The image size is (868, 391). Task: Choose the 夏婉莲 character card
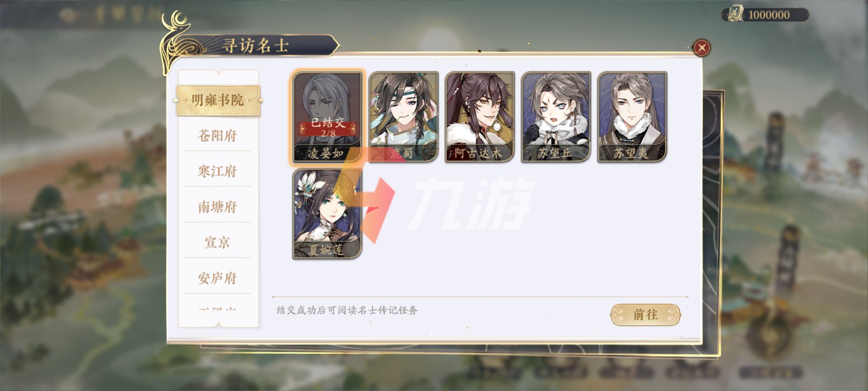point(327,213)
